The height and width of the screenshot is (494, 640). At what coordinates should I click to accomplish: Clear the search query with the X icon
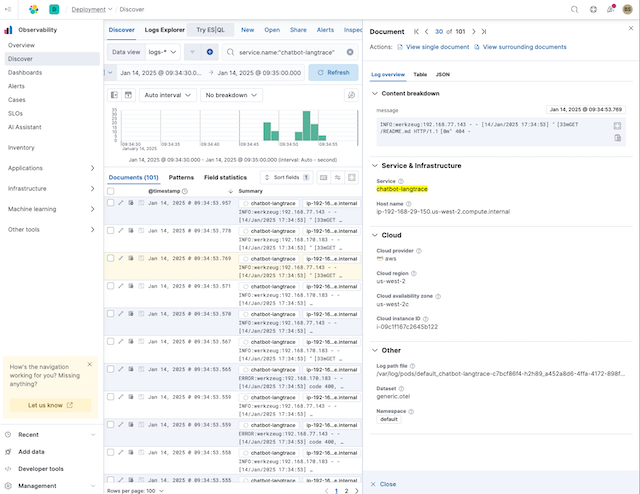(350, 52)
